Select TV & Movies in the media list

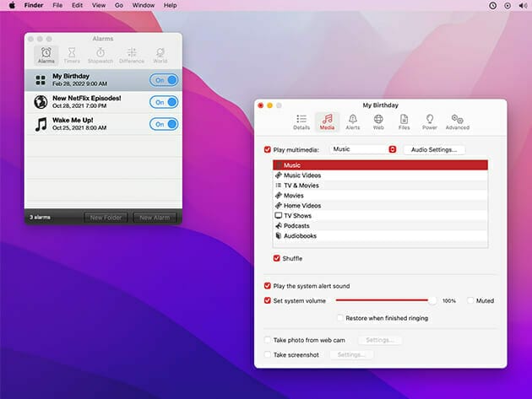pos(301,186)
